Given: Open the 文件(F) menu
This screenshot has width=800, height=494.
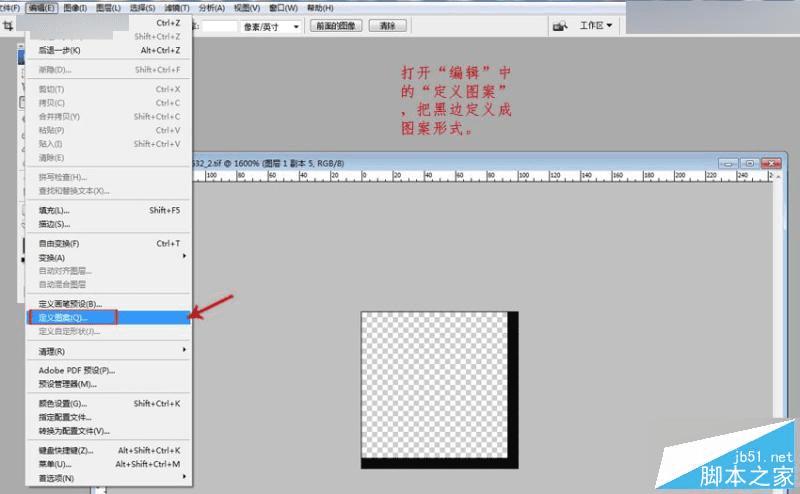Looking at the screenshot, I should pos(9,8).
